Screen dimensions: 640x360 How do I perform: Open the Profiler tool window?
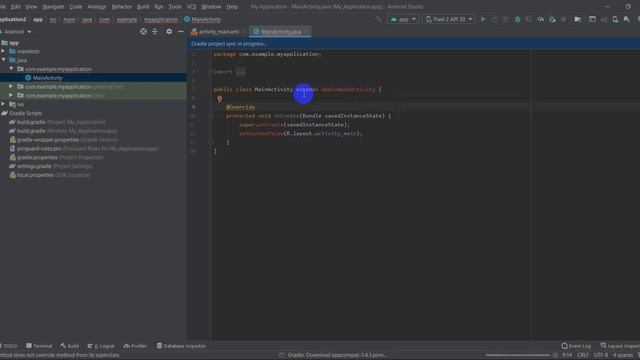[135, 346]
